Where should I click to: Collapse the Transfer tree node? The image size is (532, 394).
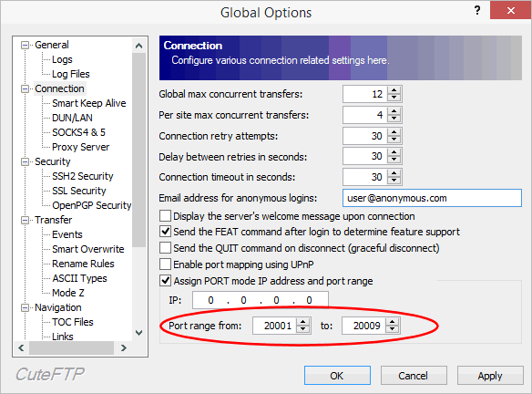(x=25, y=220)
